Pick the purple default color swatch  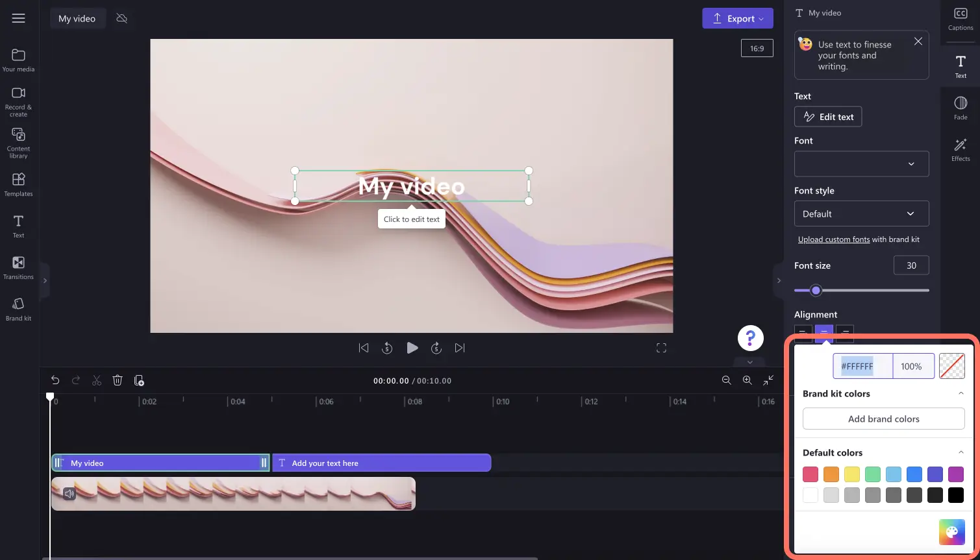coord(956,474)
